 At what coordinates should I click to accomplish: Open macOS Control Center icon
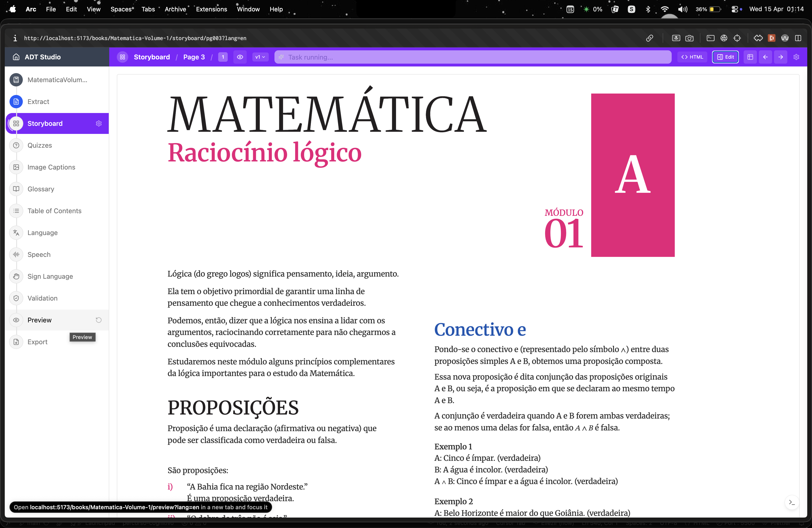735,9
